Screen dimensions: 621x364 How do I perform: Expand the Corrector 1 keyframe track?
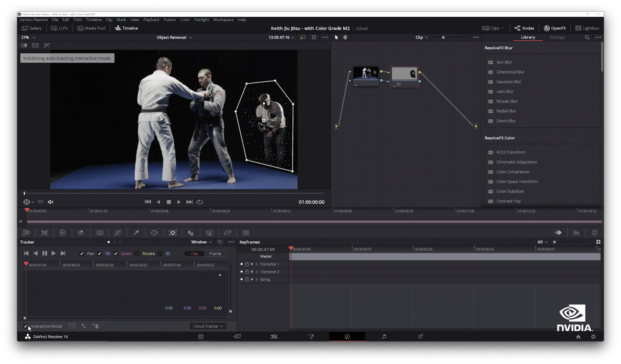[257, 264]
